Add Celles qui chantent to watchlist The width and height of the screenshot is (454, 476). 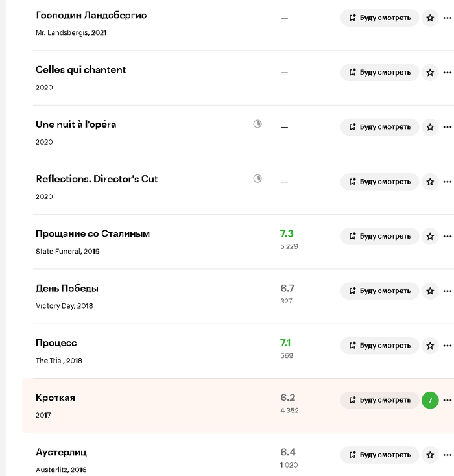(x=379, y=73)
